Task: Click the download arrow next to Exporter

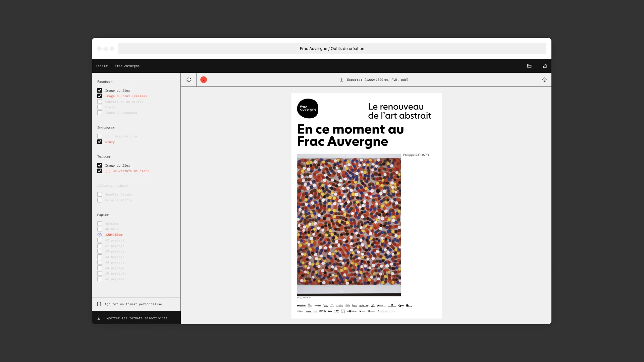Action: [341, 80]
